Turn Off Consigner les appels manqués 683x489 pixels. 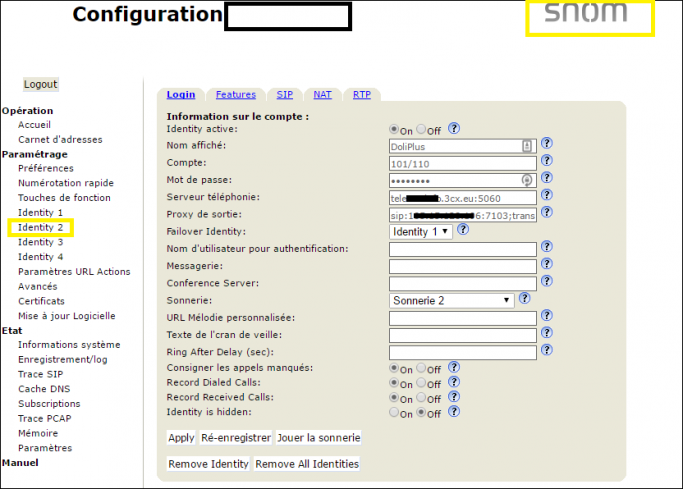click(x=421, y=368)
